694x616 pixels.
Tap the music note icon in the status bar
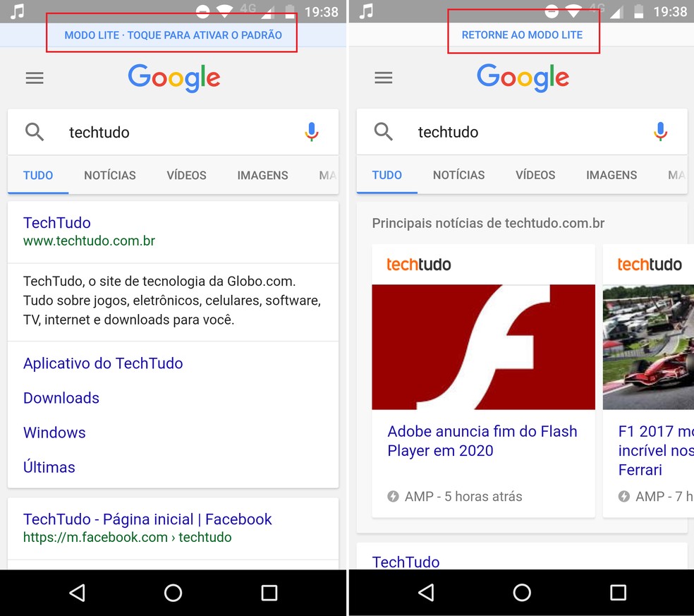[x=18, y=11]
